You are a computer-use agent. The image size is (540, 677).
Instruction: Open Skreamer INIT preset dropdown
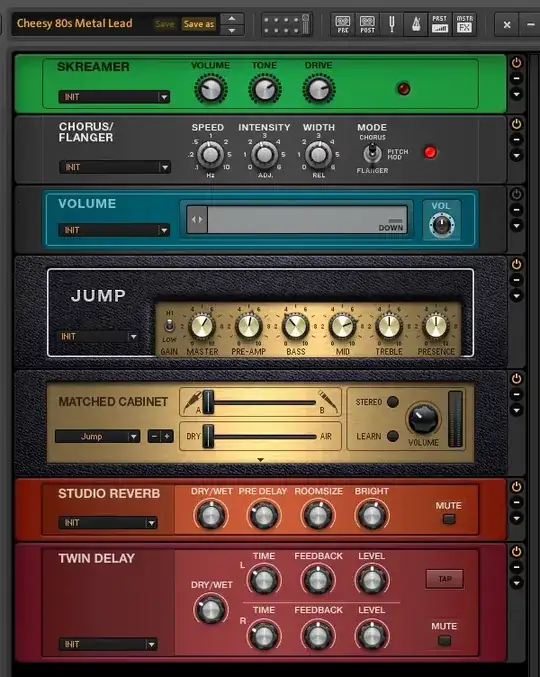pos(114,97)
